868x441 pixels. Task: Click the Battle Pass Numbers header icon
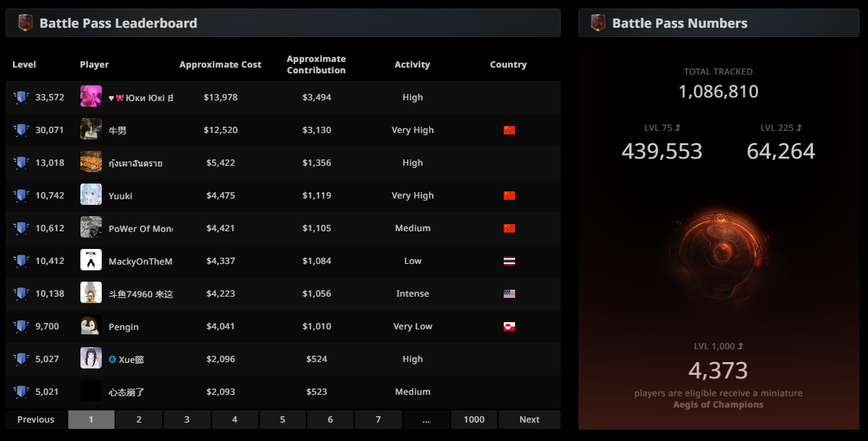(598, 23)
